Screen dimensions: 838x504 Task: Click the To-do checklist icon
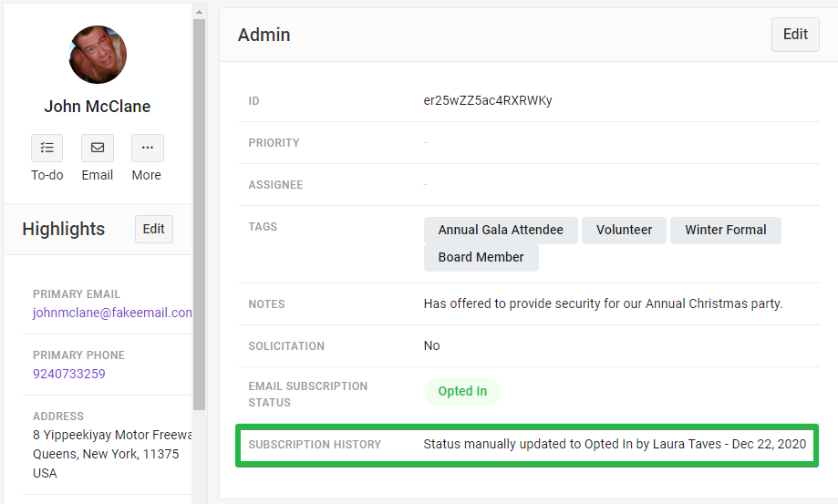click(47, 148)
